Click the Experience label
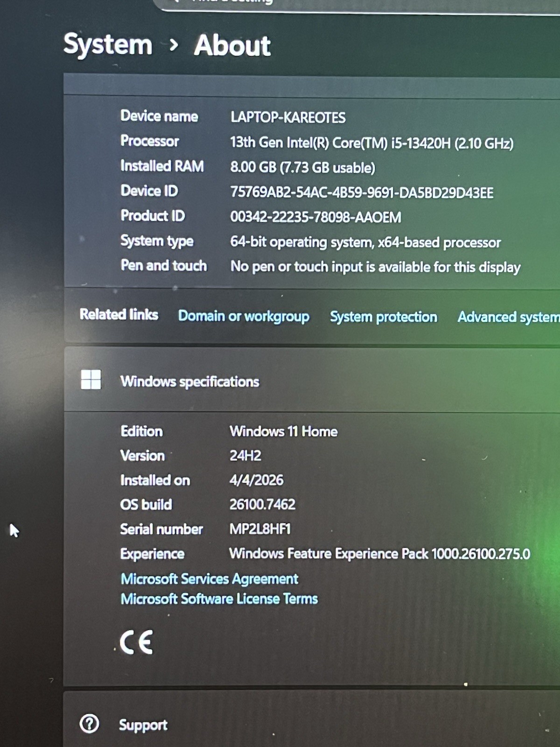Viewport: 560px width, 747px height. [x=153, y=554]
